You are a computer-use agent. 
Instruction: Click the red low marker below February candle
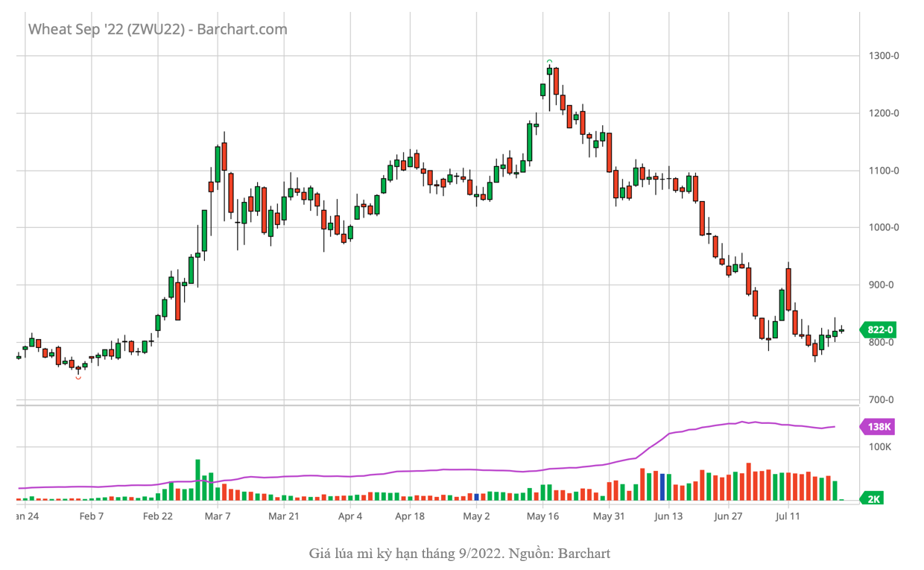click(x=78, y=378)
